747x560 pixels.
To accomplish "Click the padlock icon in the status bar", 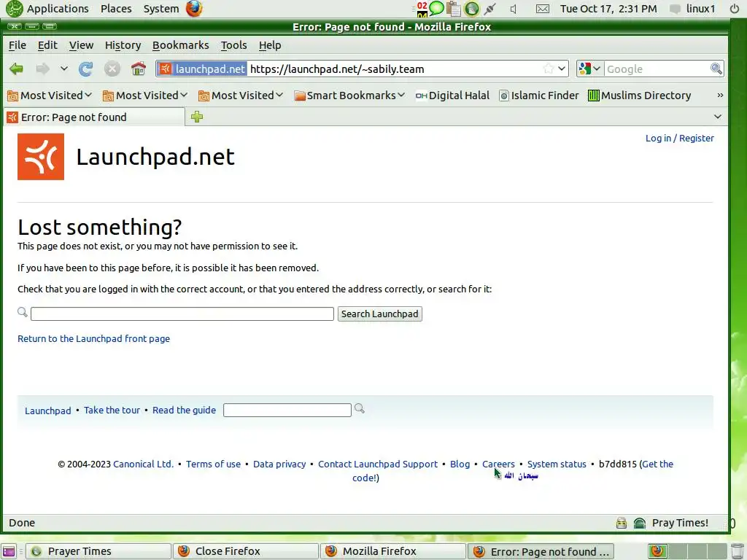I will (622, 523).
